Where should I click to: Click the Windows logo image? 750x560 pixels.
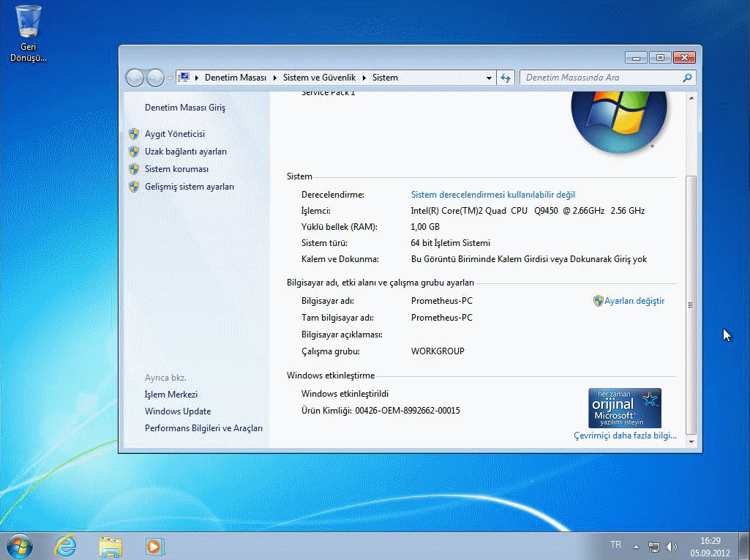(x=619, y=122)
